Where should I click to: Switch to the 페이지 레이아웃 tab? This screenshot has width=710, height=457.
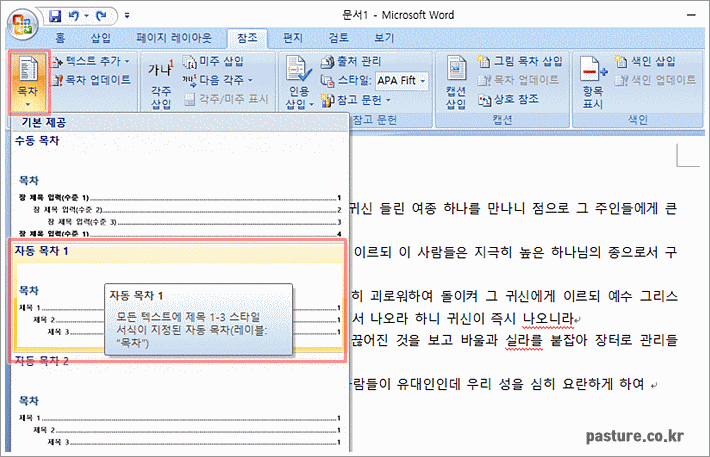[x=174, y=38]
